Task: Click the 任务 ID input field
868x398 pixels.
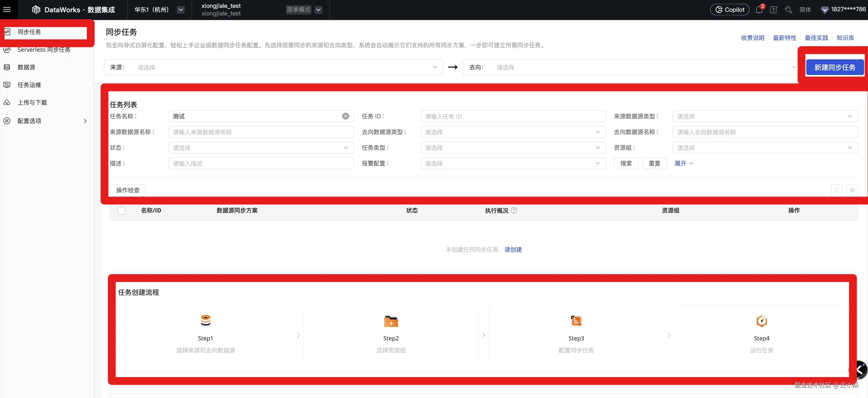Action: 513,116
